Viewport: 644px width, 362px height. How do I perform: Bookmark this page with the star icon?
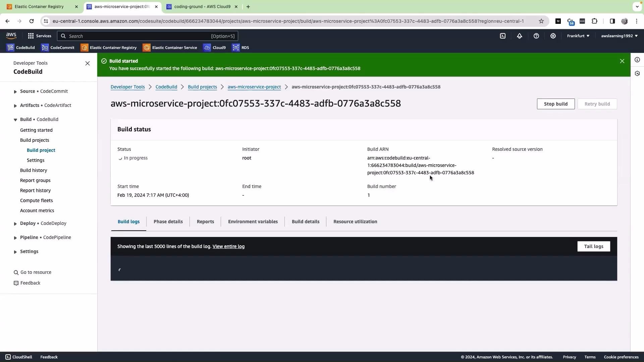click(x=541, y=21)
